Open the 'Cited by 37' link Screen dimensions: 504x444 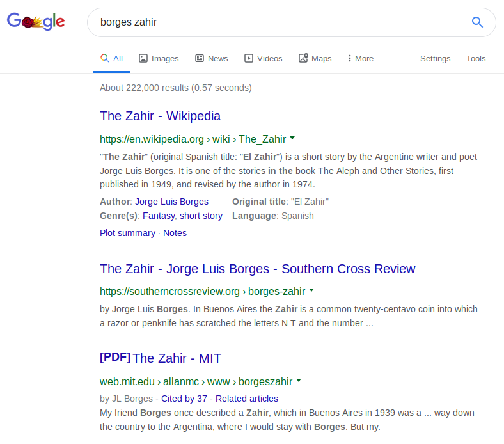click(184, 399)
